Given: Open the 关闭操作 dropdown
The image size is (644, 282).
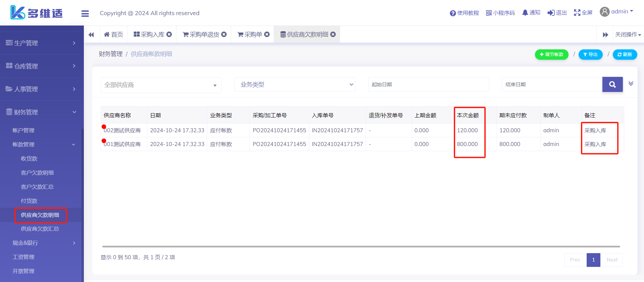Looking at the screenshot, I should 628,35.
